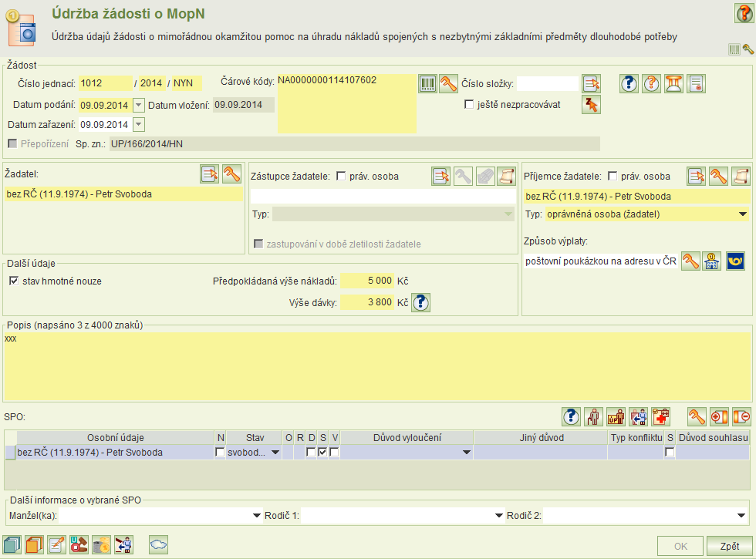Click the add row plus icon in SPO toolbar
Screen dimensions: 756x559
(x=719, y=416)
